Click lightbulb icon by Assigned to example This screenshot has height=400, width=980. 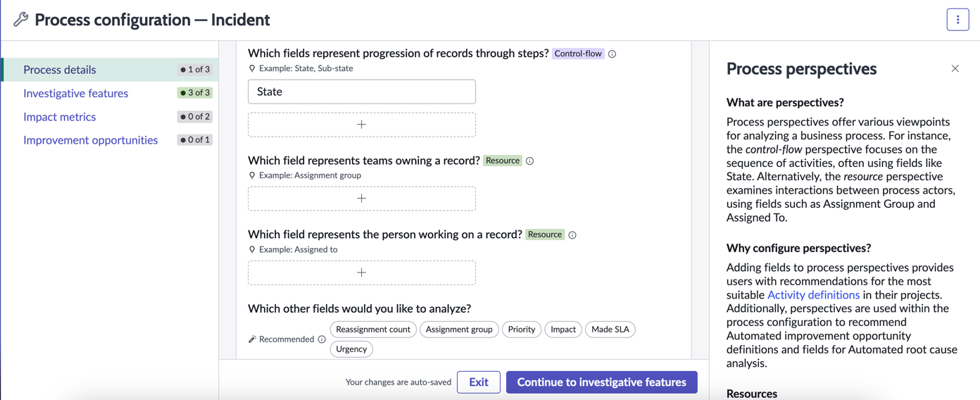(252, 249)
